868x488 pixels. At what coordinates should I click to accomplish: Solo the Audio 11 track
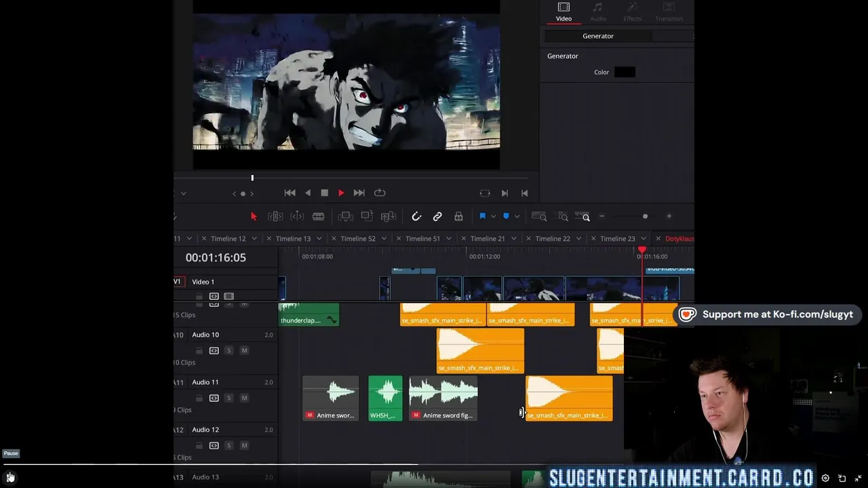tap(229, 398)
